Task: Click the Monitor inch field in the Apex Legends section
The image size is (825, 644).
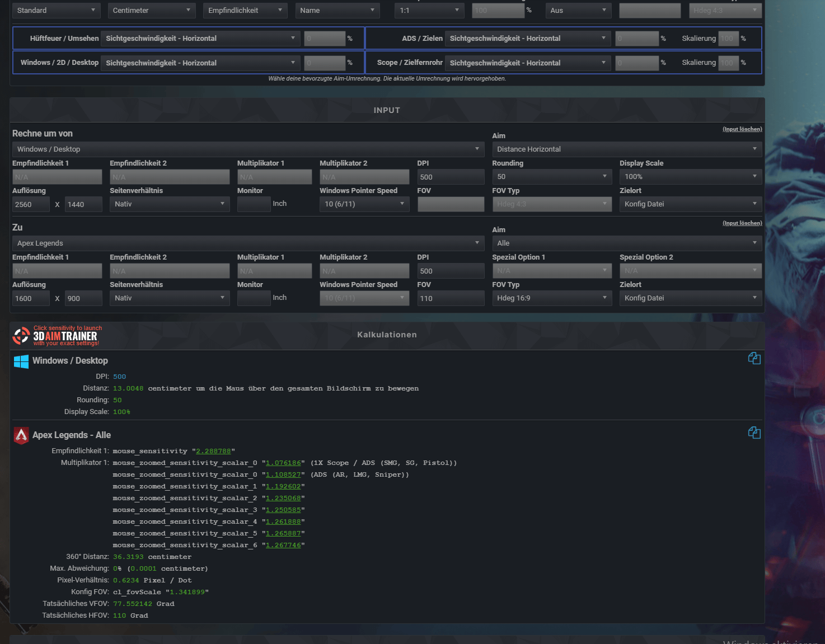Action: [x=254, y=298]
